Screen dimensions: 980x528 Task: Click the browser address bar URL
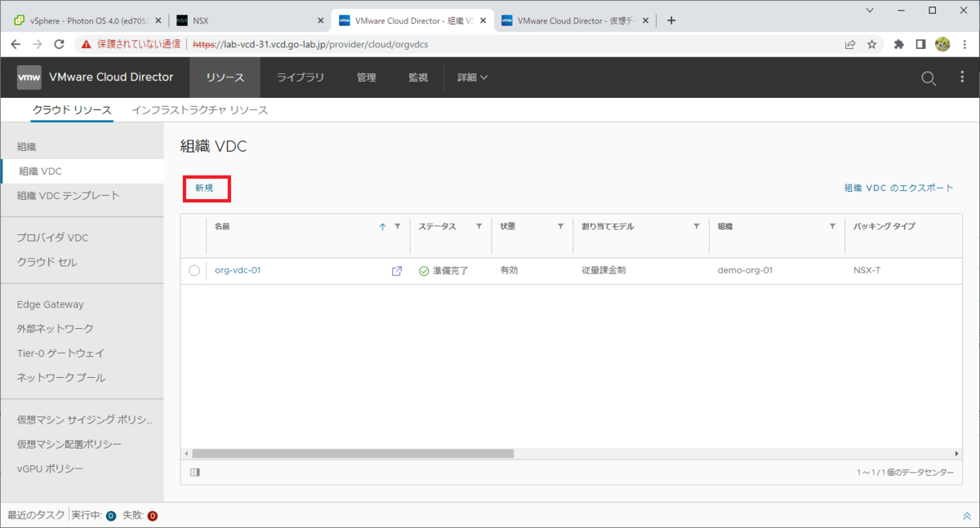[x=310, y=44]
